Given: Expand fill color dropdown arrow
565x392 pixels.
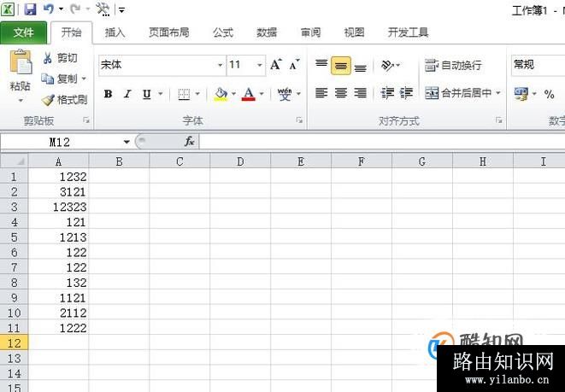Looking at the screenshot, I should pos(234,94).
